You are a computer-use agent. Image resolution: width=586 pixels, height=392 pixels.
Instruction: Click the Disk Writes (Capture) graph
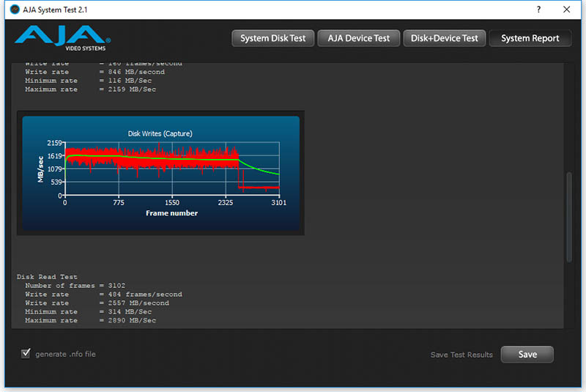point(160,173)
